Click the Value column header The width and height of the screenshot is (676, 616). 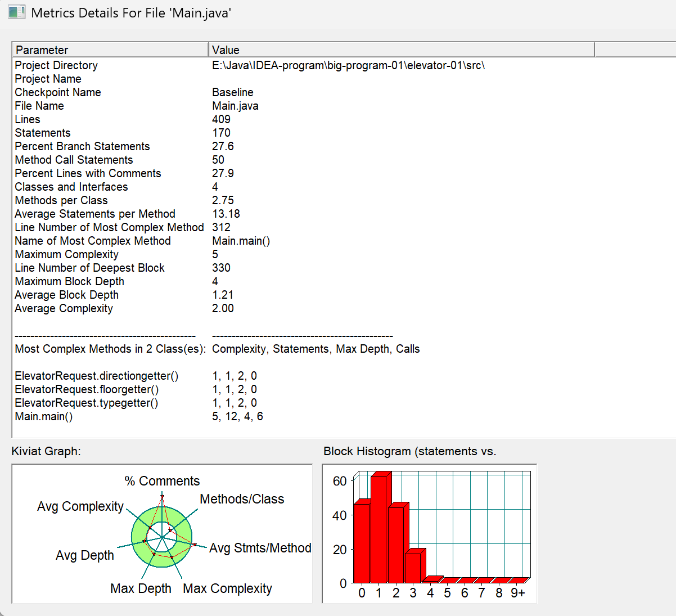[401, 50]
